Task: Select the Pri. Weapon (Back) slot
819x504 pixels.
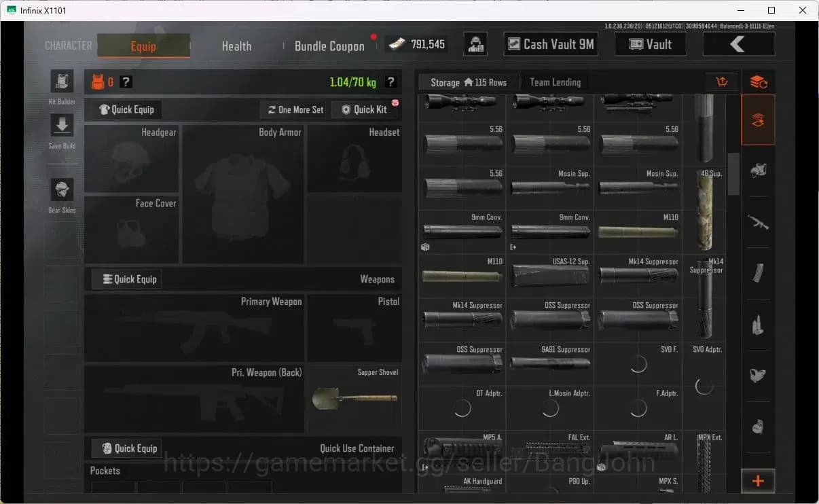Action: tap(194, 399)
